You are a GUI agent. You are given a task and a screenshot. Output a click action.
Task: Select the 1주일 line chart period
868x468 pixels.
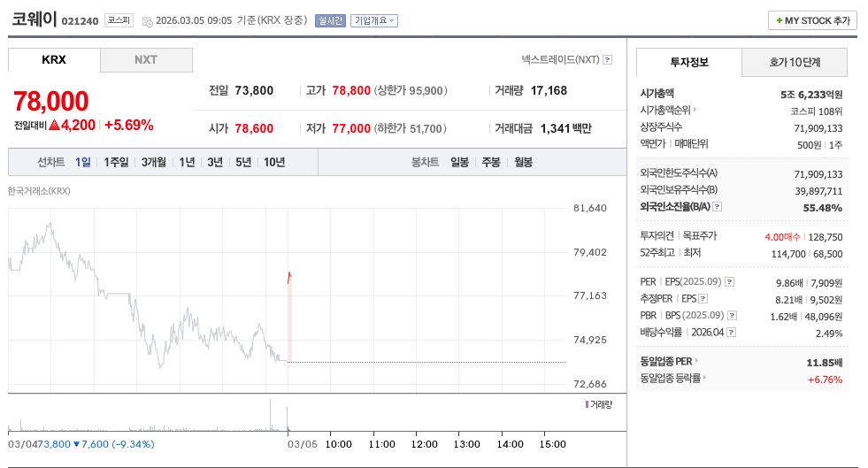click(116, 162)
